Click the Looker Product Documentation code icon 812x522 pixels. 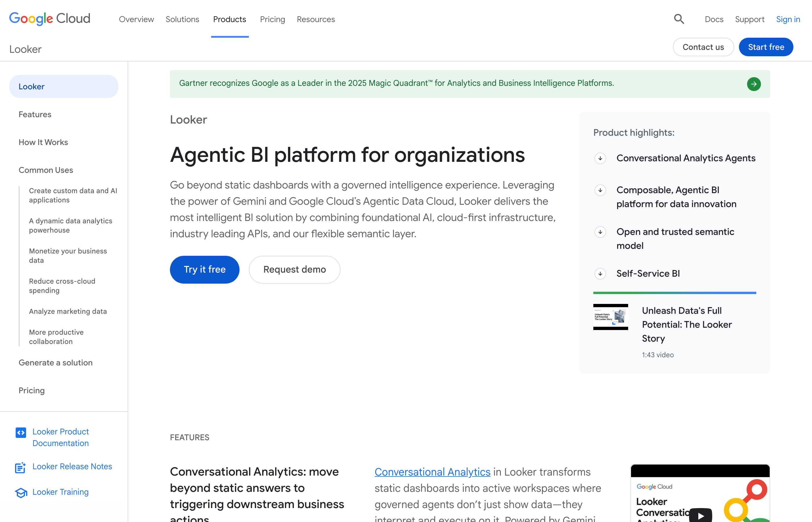pos(21,432)
